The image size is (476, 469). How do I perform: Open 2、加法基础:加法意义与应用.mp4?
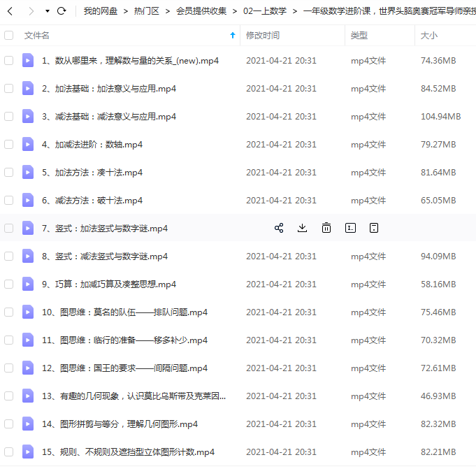coord(109,88)
